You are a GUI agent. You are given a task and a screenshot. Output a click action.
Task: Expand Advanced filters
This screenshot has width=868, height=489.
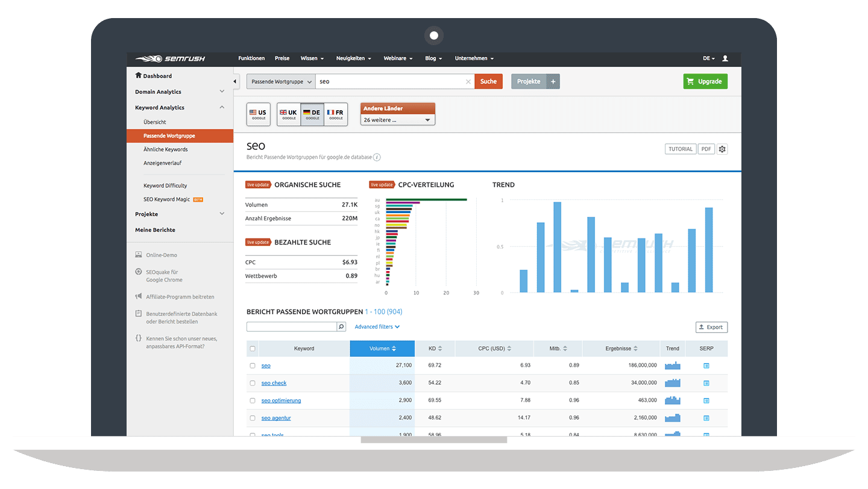377,327
